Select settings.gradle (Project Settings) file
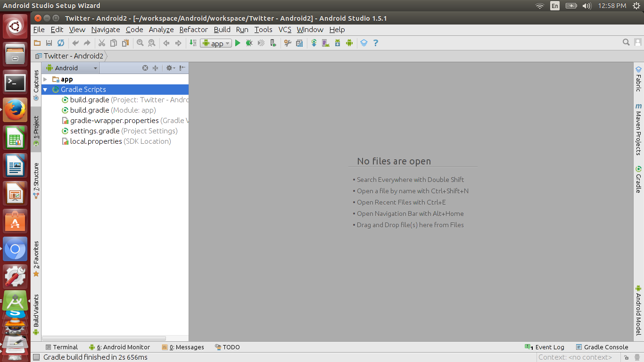 click(x=120, y=131)
